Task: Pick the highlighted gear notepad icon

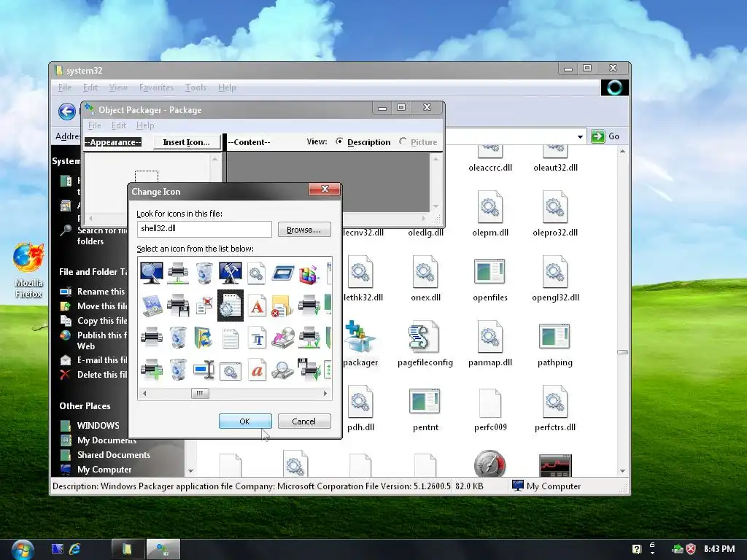Action: pos(230,306)
